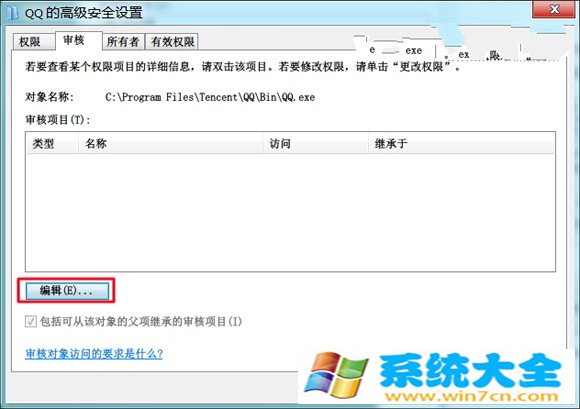Switch to the 权限 tab
The image size is (580, 409).
[x=30, y=42]
